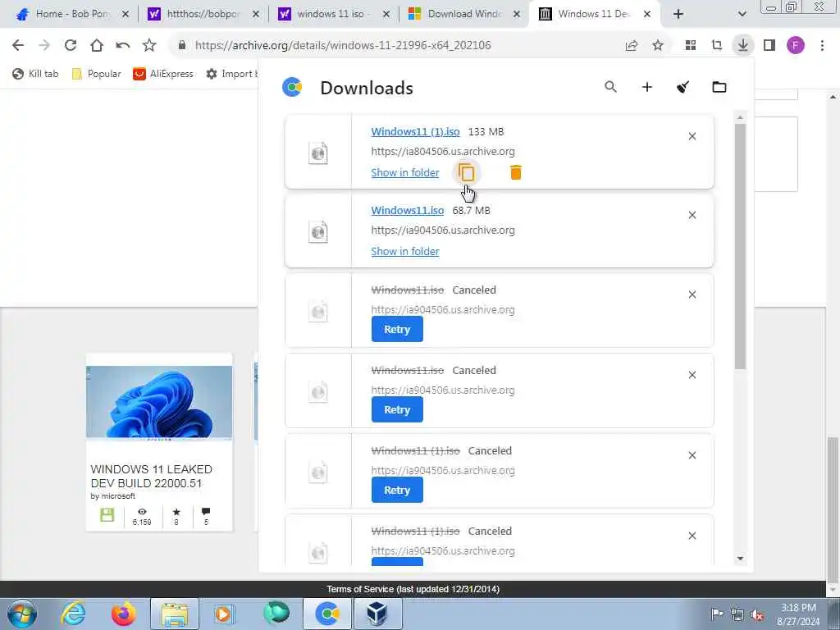
Task: Show Windows11 (1).iso in folder
Action: (x=405, y=172)
